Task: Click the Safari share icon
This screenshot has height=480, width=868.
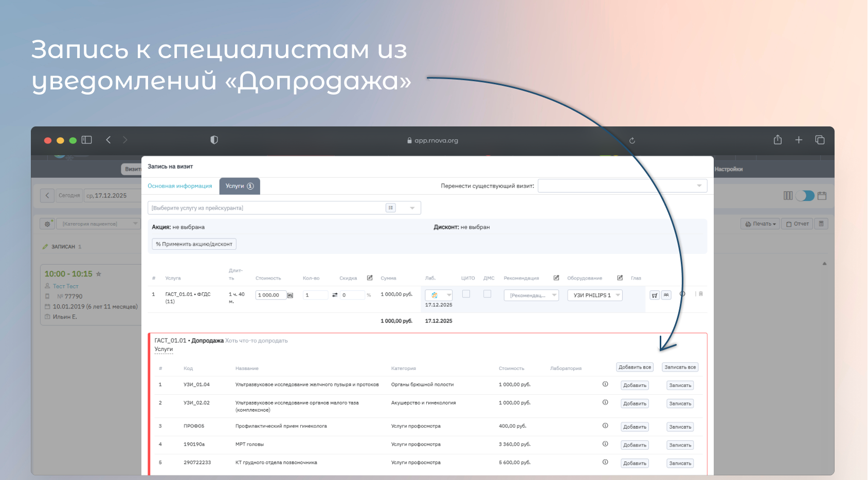Action: click(x=777, y=140)
